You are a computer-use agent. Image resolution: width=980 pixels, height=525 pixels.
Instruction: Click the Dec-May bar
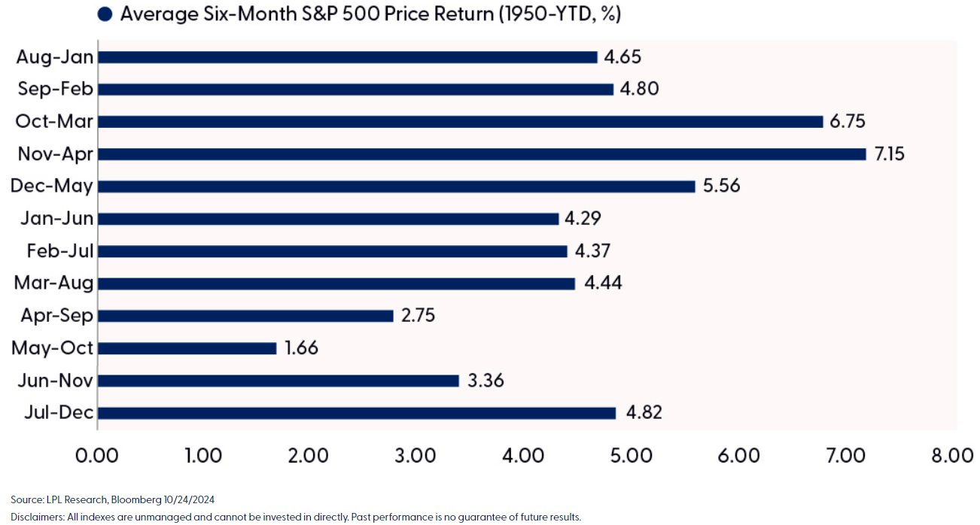(x=396, y=187)
